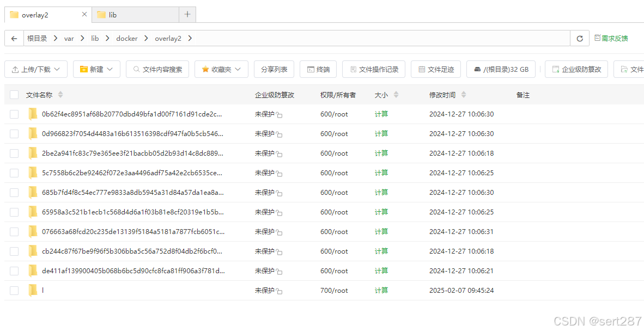Click the path bar empty input area
Image resolution: width=644 pixels, height=332 pixels.
(x=382, y=39)
